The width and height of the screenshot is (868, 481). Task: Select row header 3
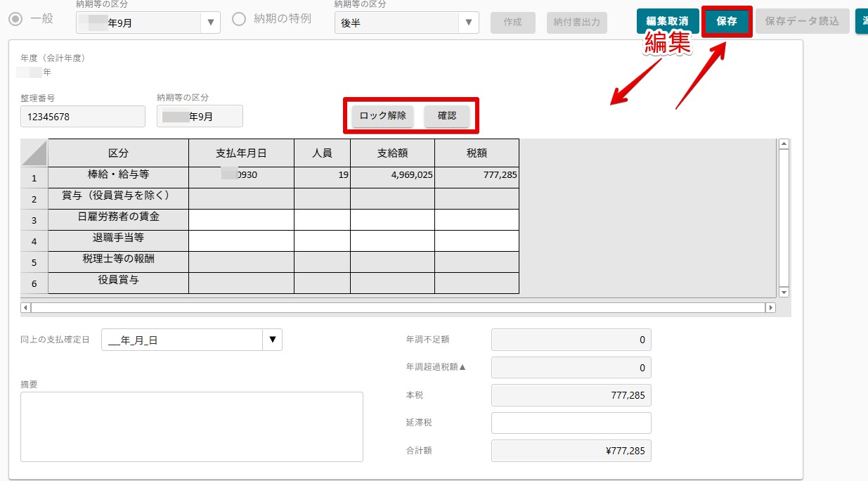[x=34, y=219]
